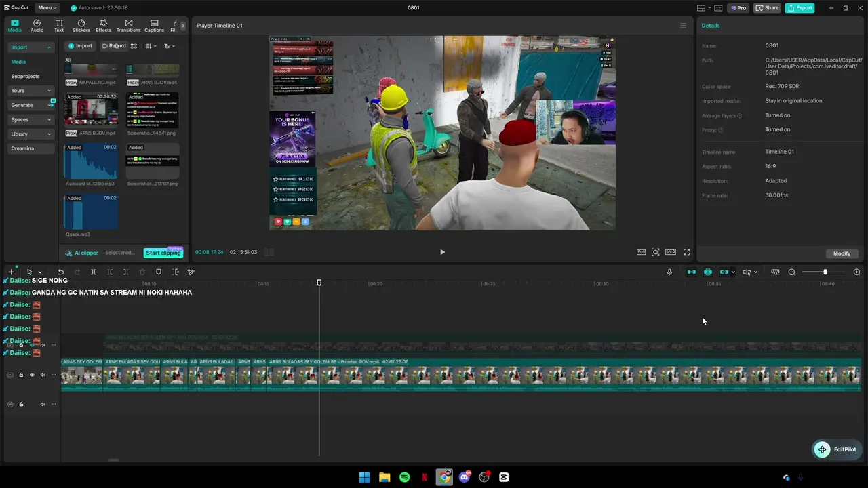The width and height of the screenshot is (868, 488).
Task: Open the EditPilot assistant
Action: coord(836,449)
